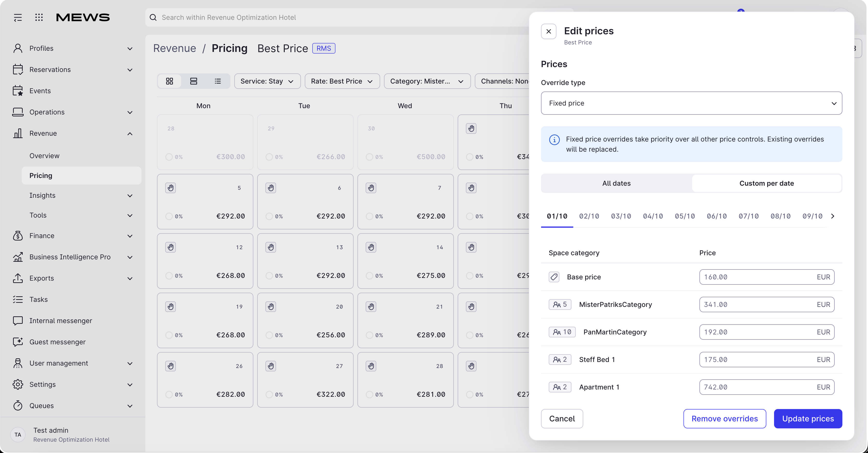
Task: Close the Edit prices panel
Action: tap(548, 31)
